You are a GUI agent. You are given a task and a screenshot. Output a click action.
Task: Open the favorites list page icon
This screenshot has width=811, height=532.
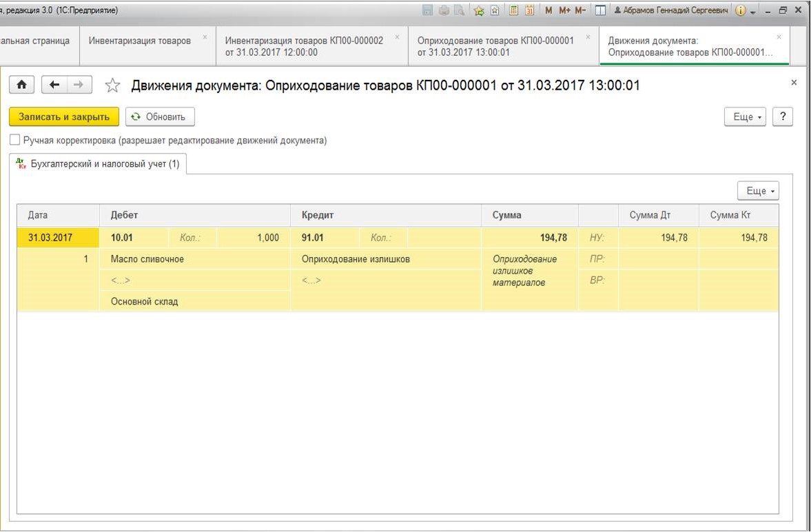(495, 10)
